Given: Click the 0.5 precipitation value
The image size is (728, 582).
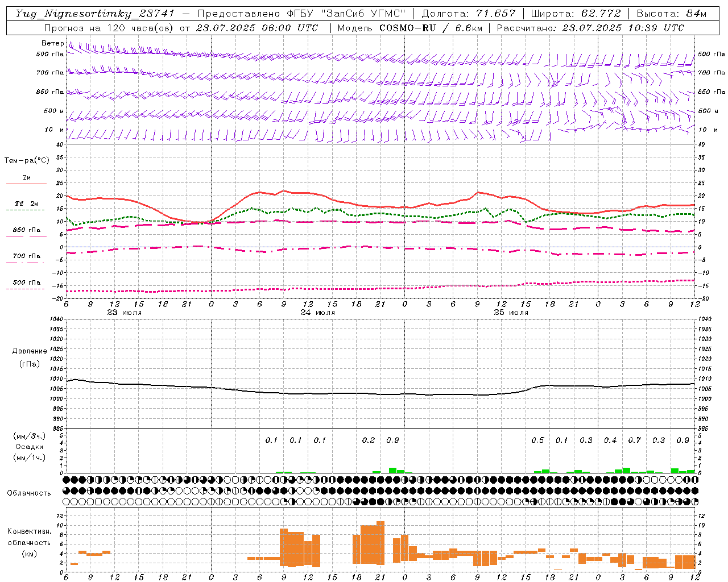Looking at the screenshot, I should [537, 440].
